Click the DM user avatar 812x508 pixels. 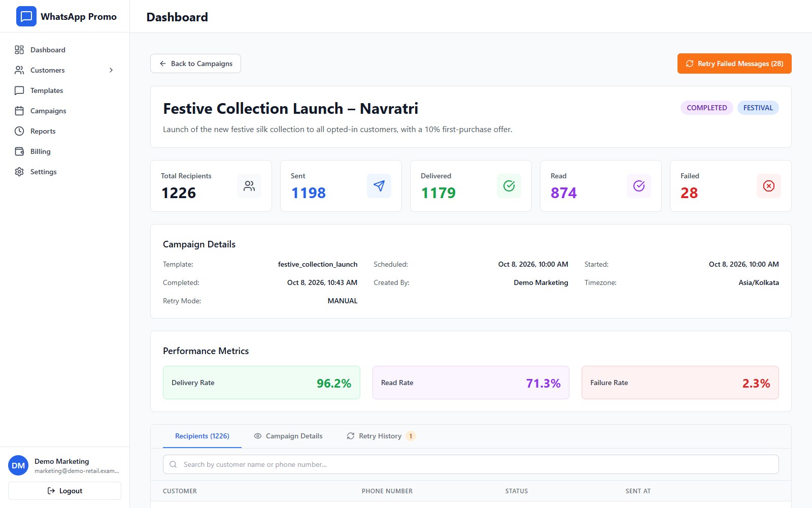(18, 465)
